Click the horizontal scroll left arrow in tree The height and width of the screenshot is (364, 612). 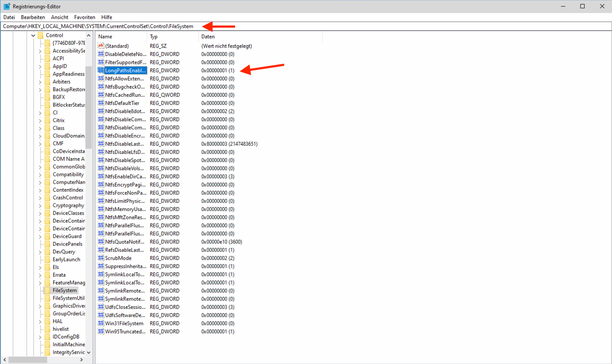pos(5,360)
